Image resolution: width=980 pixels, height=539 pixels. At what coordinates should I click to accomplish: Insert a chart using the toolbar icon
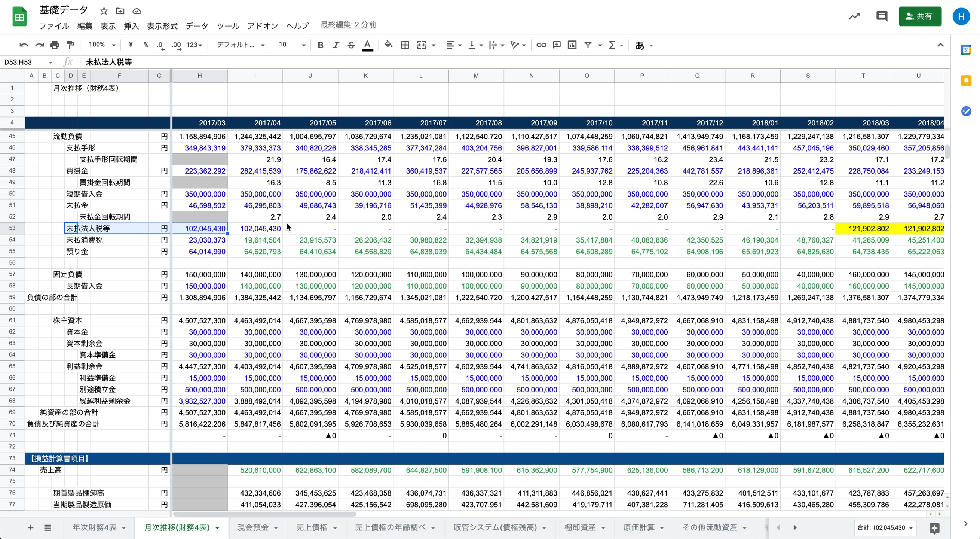click(572, 45)
